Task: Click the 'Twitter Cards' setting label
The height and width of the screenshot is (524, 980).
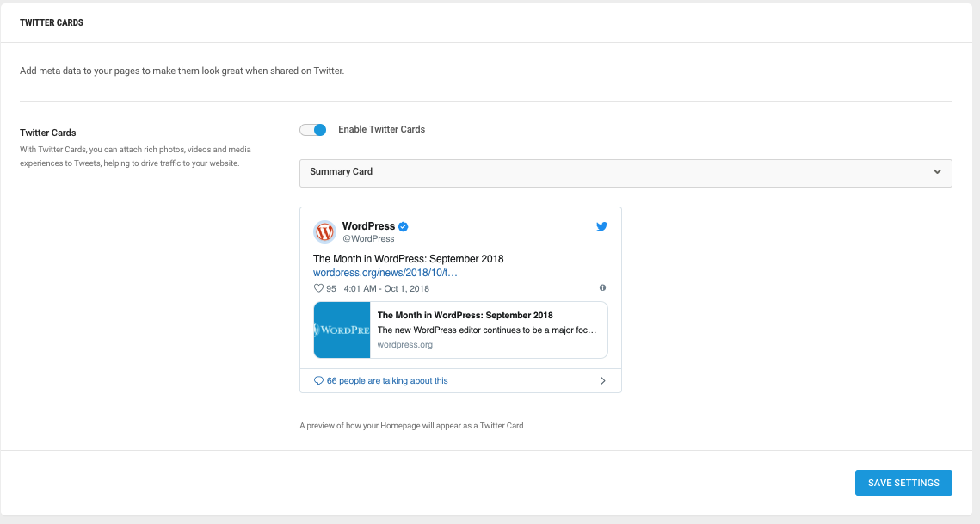Action: pyautogui.click(x=48, y=133)
